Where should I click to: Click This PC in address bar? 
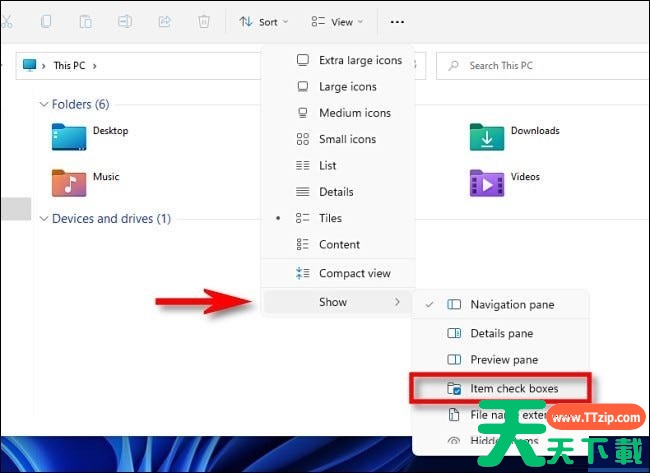click(69, 65)
